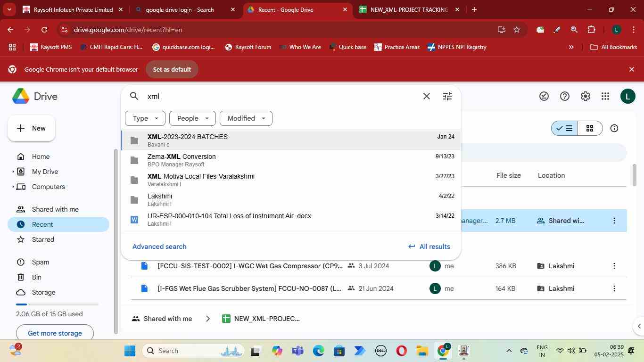
Task: Open File Explorer from taskbar
Action: coord(422,351)
